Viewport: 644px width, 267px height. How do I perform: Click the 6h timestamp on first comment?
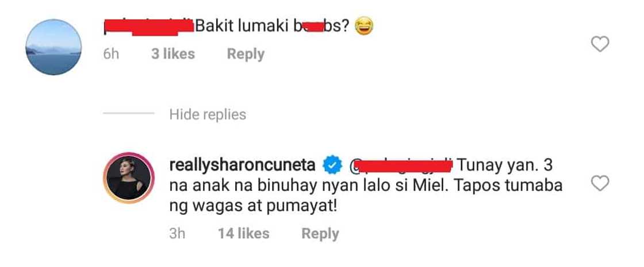(x=111, y=54)
